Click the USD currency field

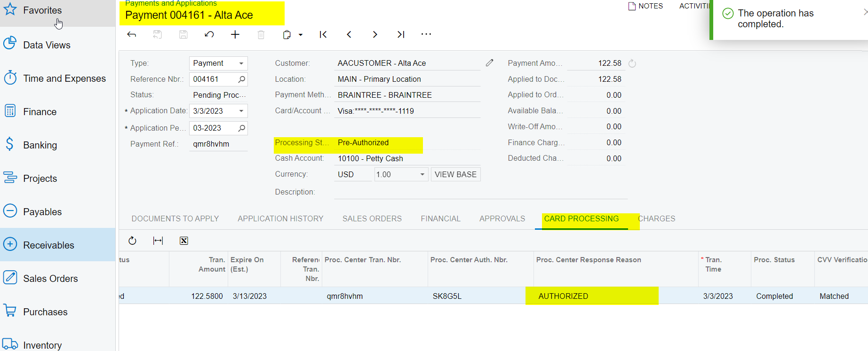353,174
